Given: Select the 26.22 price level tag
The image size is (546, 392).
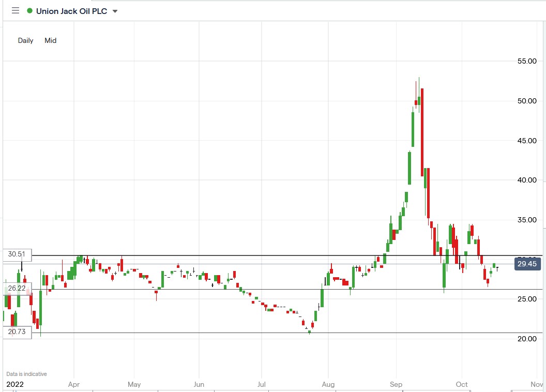Looking at the screenshot, I should 17,288.
